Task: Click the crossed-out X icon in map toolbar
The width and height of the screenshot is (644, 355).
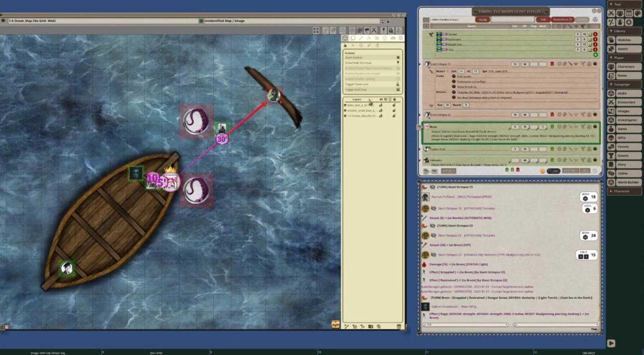Action: coord(374,30)
